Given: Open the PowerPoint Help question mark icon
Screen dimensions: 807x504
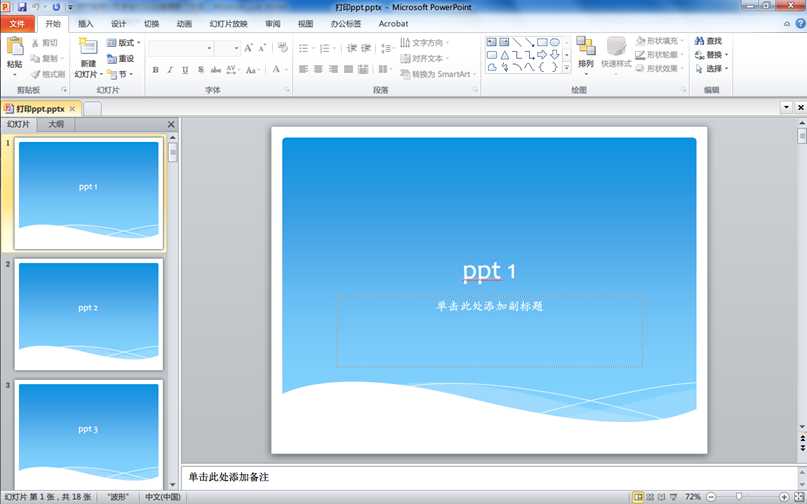Looking at the screenshot, I should click(x=800, y=24).
